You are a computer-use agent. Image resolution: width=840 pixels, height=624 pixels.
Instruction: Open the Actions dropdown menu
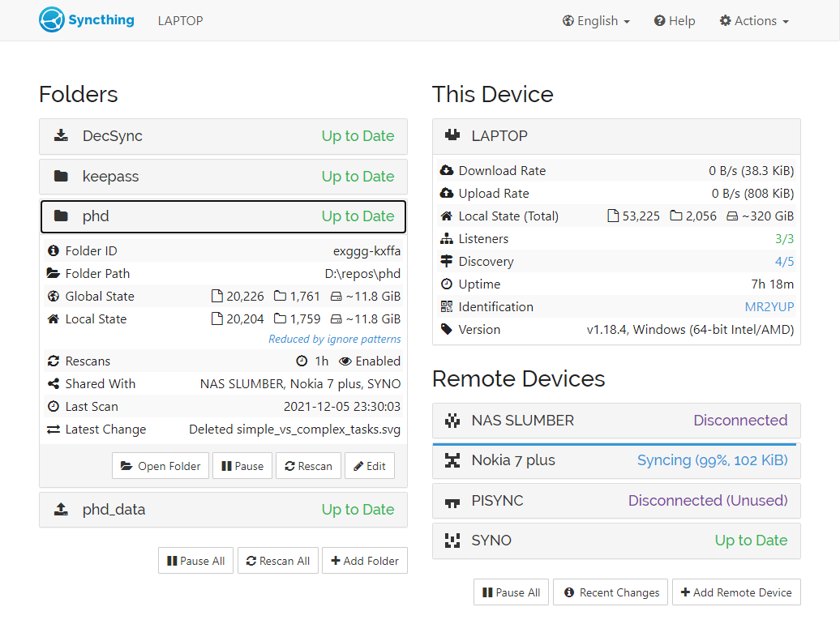[754, 21]
